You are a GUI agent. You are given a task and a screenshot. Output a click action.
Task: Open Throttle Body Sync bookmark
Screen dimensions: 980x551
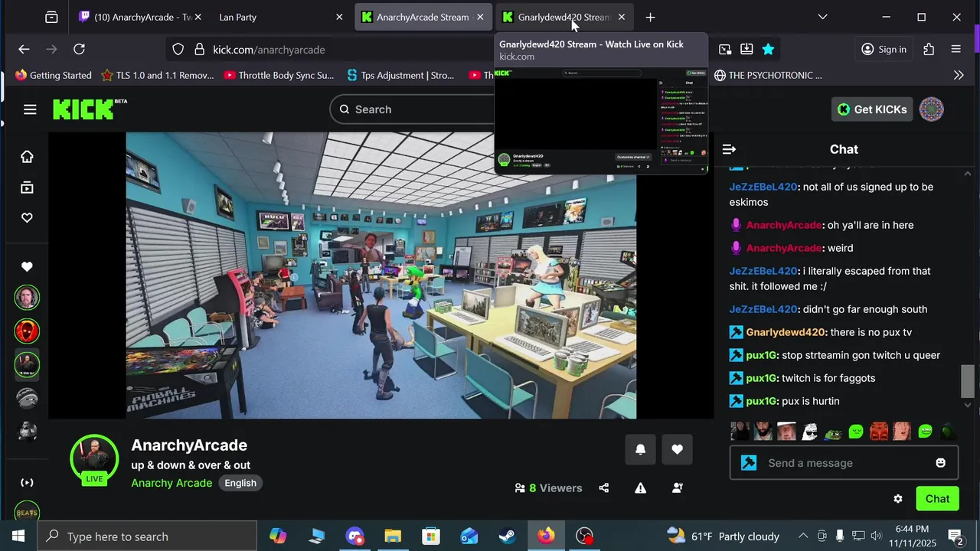tap(279, 75)
